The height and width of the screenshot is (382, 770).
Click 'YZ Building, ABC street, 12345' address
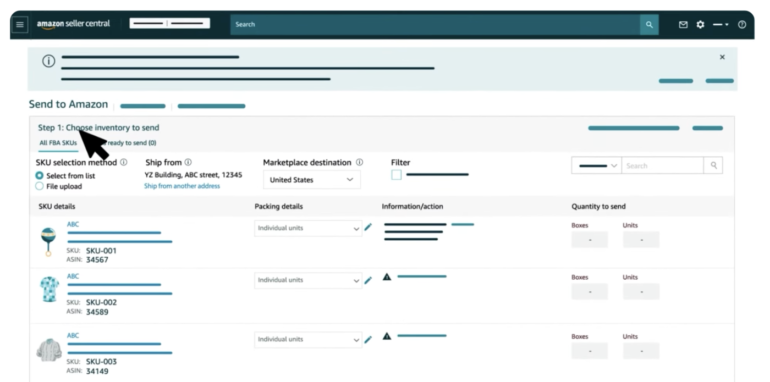point(193,175)
